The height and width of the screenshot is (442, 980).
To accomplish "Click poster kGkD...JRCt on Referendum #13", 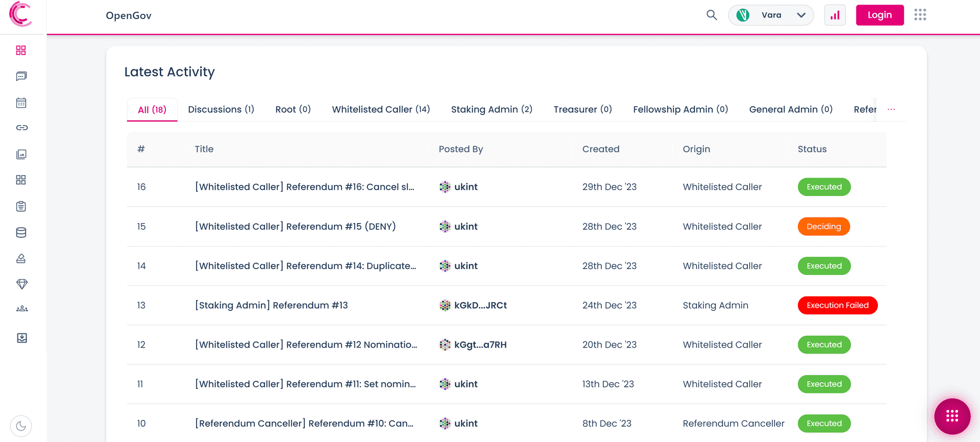I will pyautogui.click(x=480, y=305).
